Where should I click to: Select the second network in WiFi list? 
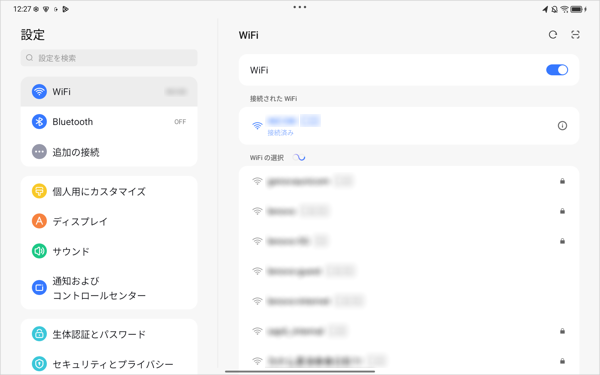click(x=409, y=211)
